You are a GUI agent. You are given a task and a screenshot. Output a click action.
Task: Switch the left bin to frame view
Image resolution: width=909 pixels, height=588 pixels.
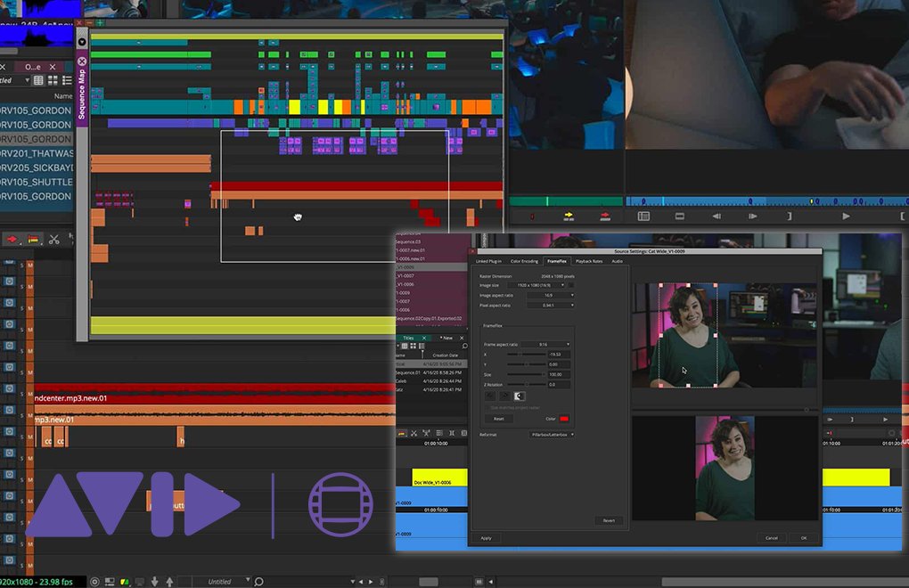tap(53, 80)
